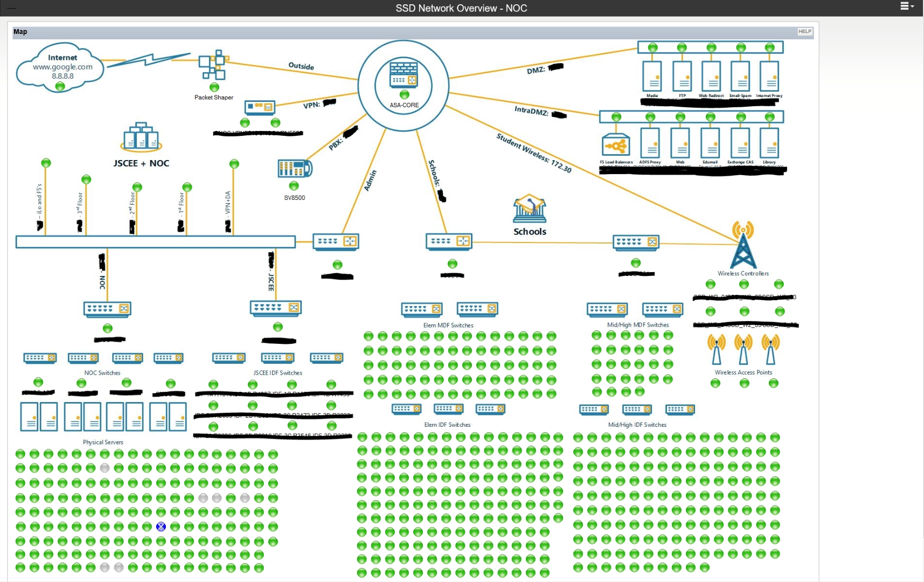
Task: Click the 'www.google.com' text in the cloud
Action: point(62,67)
